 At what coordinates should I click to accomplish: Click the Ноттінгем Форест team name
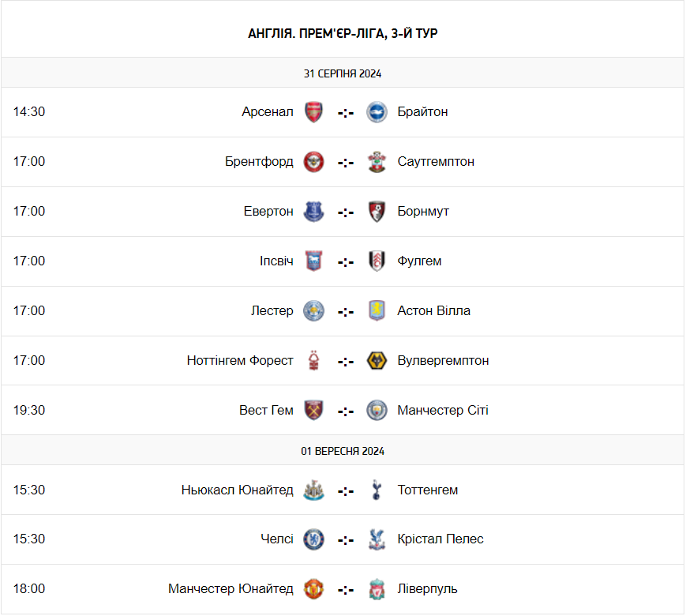pos(240,361)
